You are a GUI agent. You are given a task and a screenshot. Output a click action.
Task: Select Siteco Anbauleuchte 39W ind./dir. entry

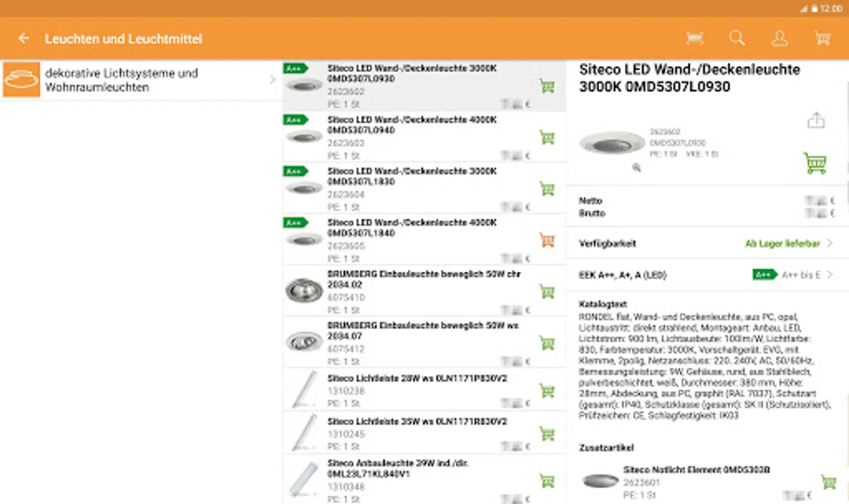click(x=424, y=480)
